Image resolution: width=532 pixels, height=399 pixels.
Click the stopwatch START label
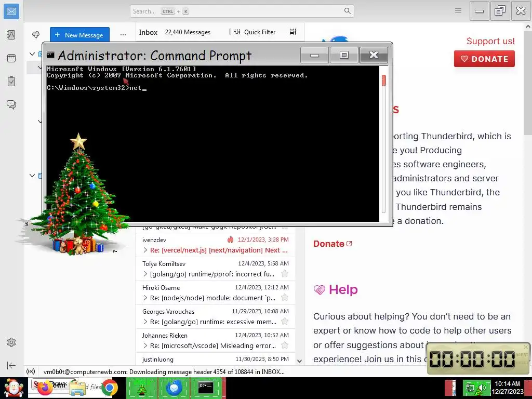tap(522, 354)
